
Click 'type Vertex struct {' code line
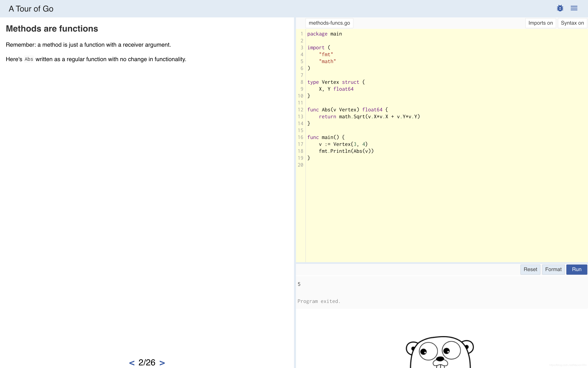[336, 82]
